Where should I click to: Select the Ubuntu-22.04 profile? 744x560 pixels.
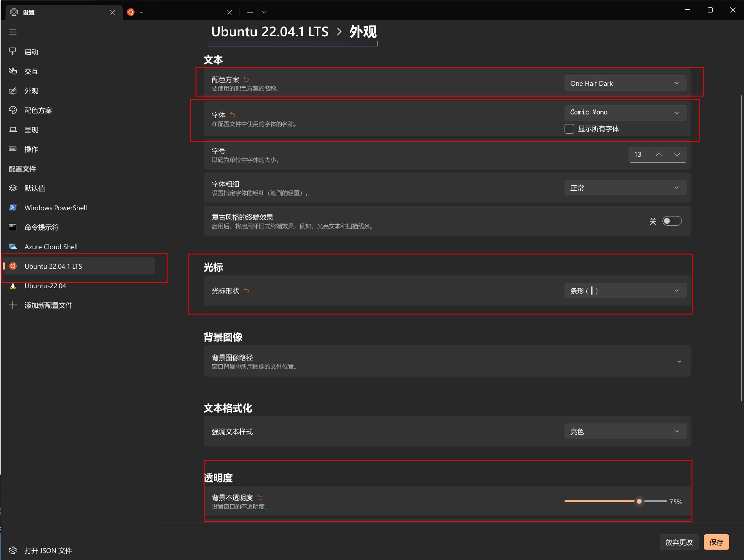tap(79, 285)
